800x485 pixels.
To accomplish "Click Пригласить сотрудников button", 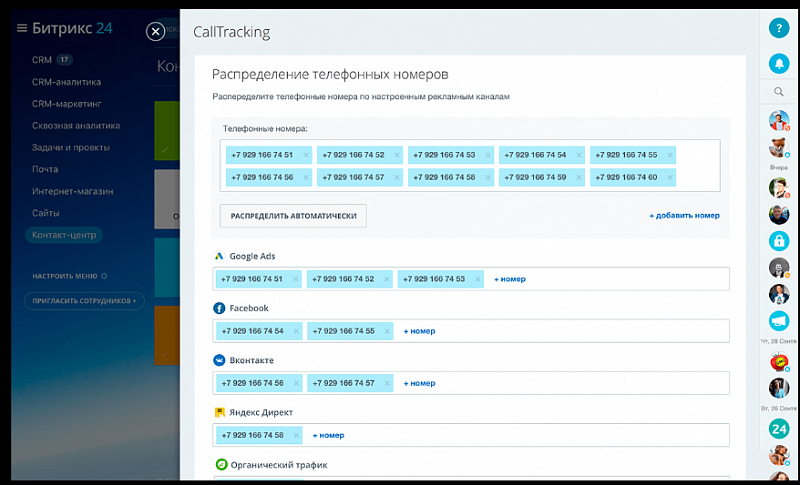I will [x=84, y=301].
